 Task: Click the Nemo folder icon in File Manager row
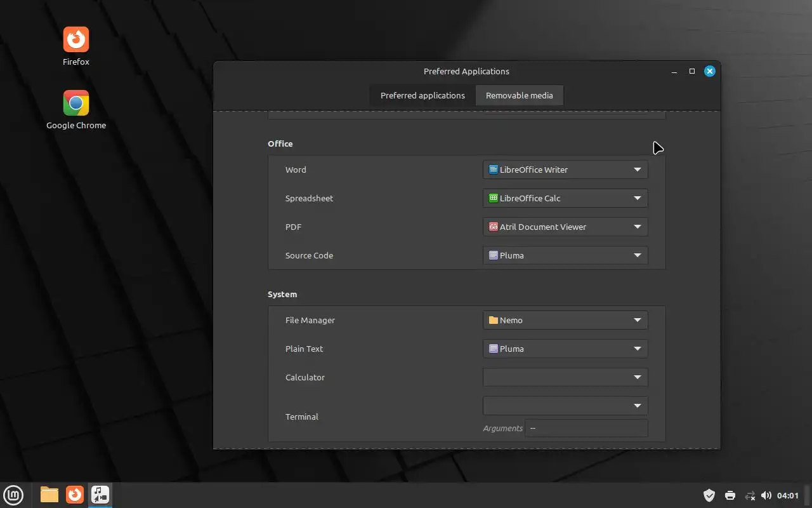click(x=493, y=320)
